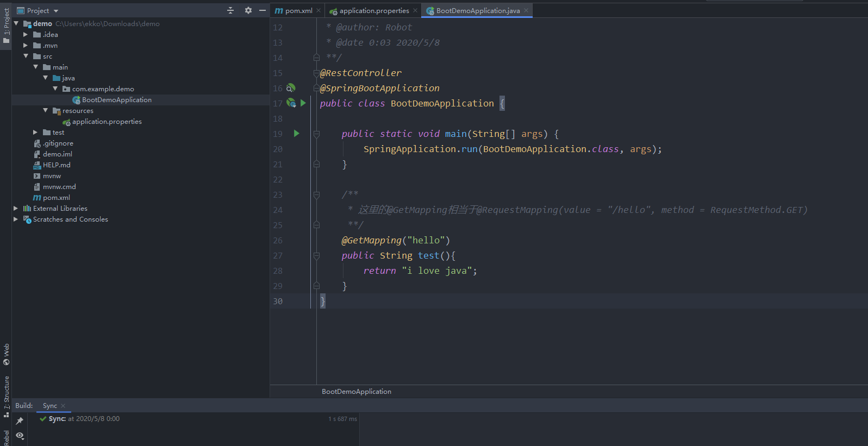Click the collapse all icon in Project panel
Screen dimensions: 868x446
[x=230, y=10]
